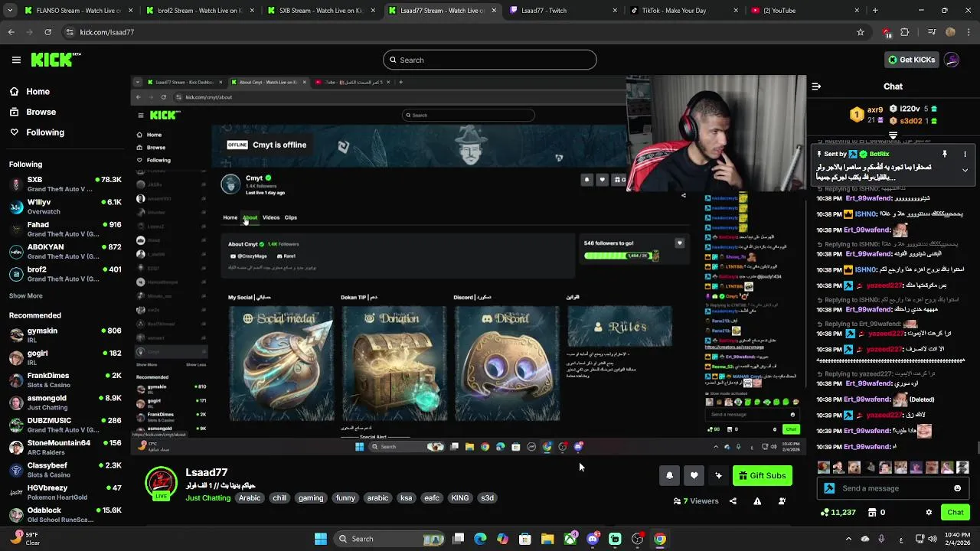
Task: Switch to the Lsaad77 - Twitch browser tab
Action: 563,11
